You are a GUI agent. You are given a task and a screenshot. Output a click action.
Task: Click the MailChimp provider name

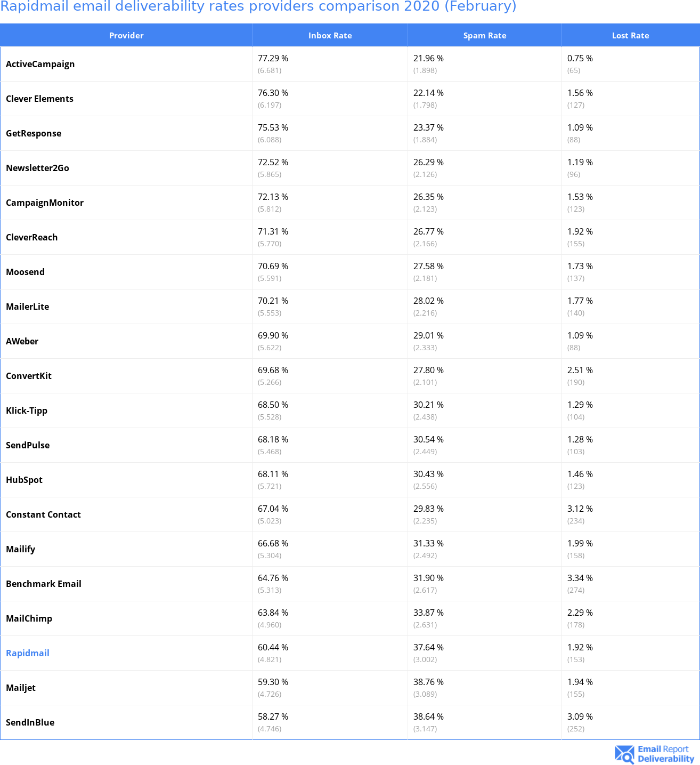29,618
